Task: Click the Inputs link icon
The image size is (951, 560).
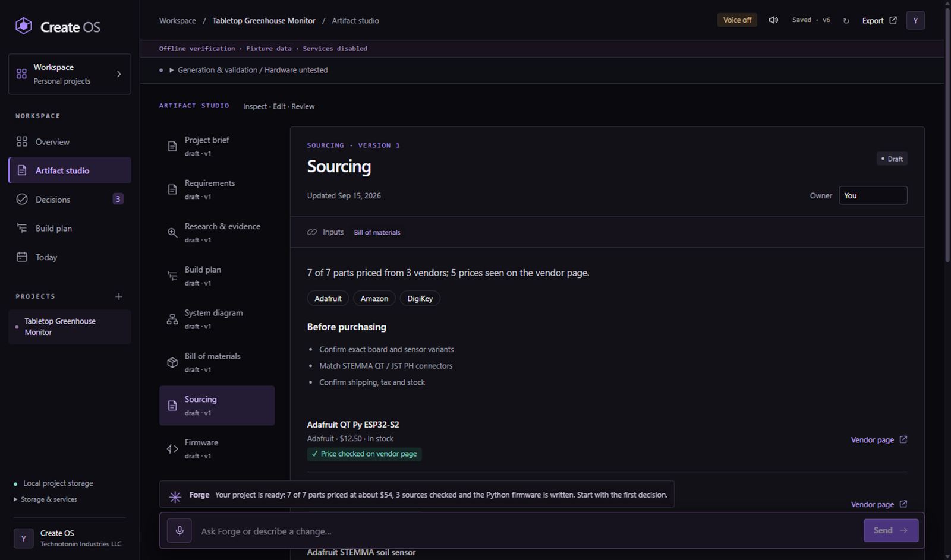Action: pos(312,232)
